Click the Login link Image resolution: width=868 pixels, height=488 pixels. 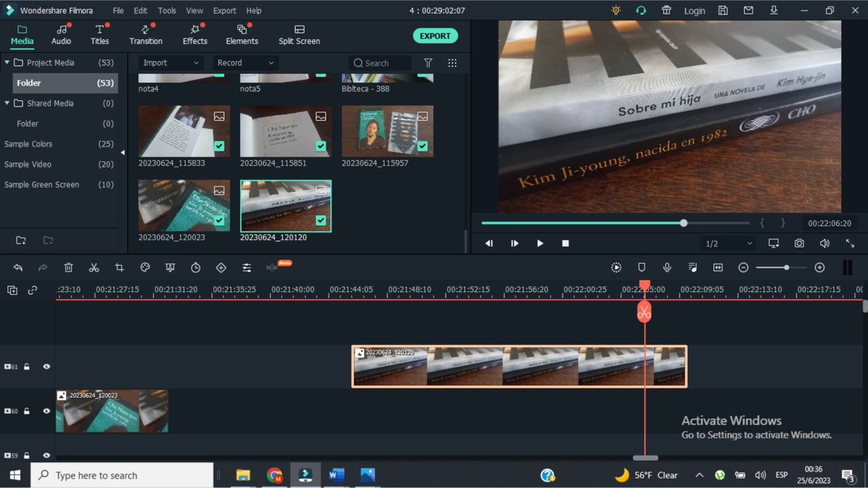[x=694, y=11]
